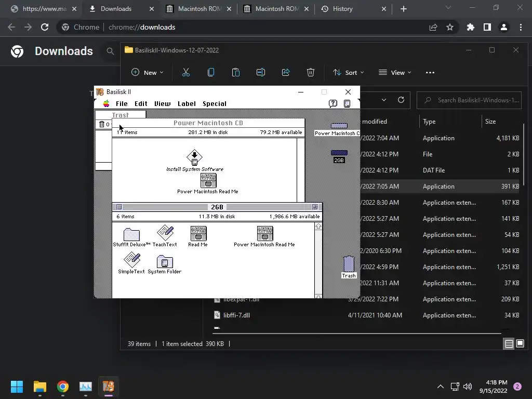Viewport: 532px width, 399px height.
Task: Show hidden icons in system tray
Action: pyautogui.click(x=441, y=387)
